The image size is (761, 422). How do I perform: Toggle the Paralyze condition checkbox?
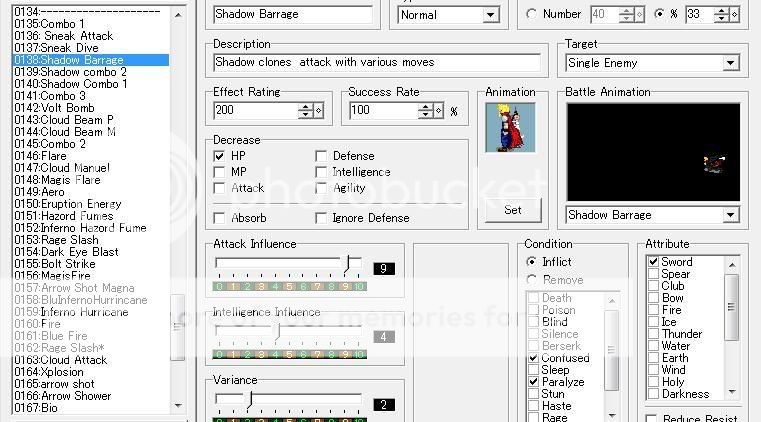coord(533,382)
